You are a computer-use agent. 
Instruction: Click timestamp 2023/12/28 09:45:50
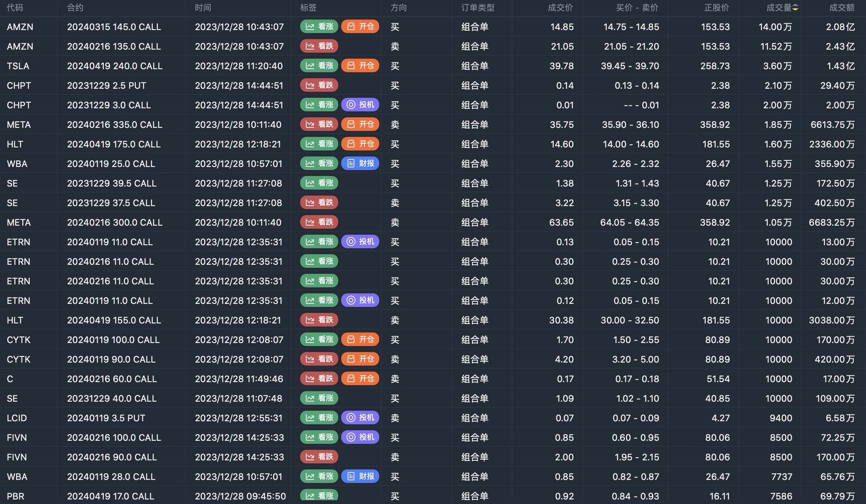[240, 496]
